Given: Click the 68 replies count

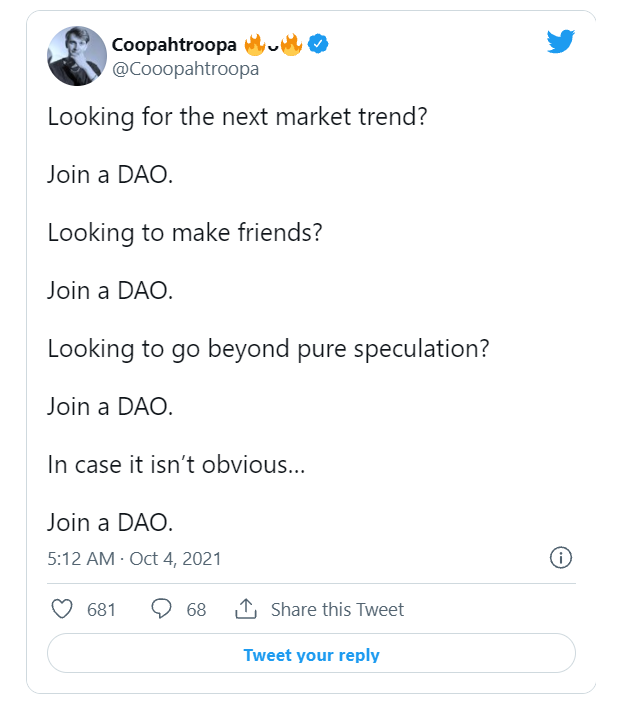Looking at the screenshot, I should (x=196, y=609).
